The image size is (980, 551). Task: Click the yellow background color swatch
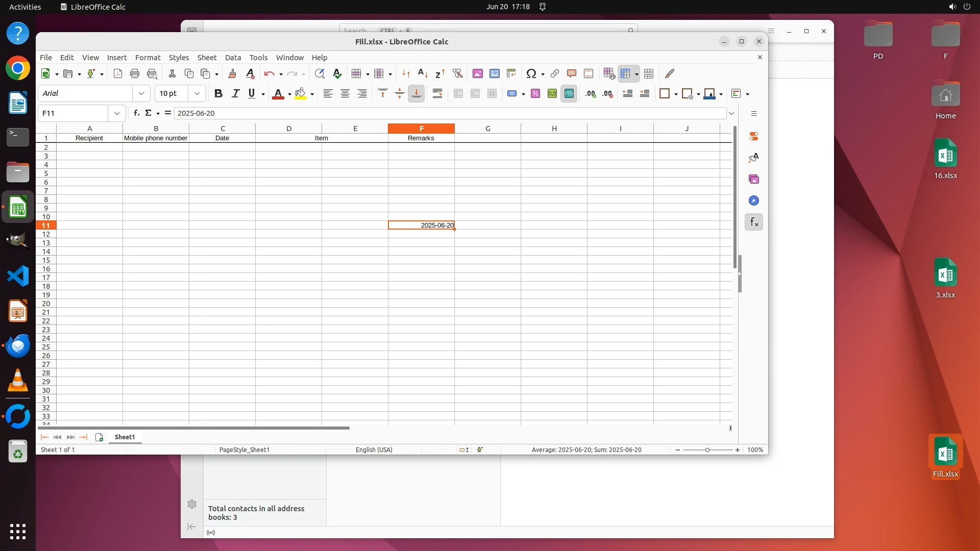pos(301,93)
